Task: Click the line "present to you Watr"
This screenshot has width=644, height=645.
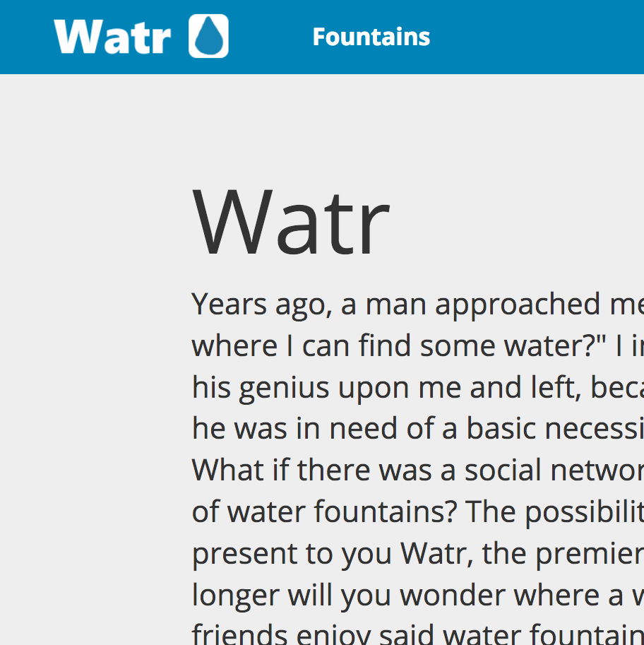Action: coord(417,554)
